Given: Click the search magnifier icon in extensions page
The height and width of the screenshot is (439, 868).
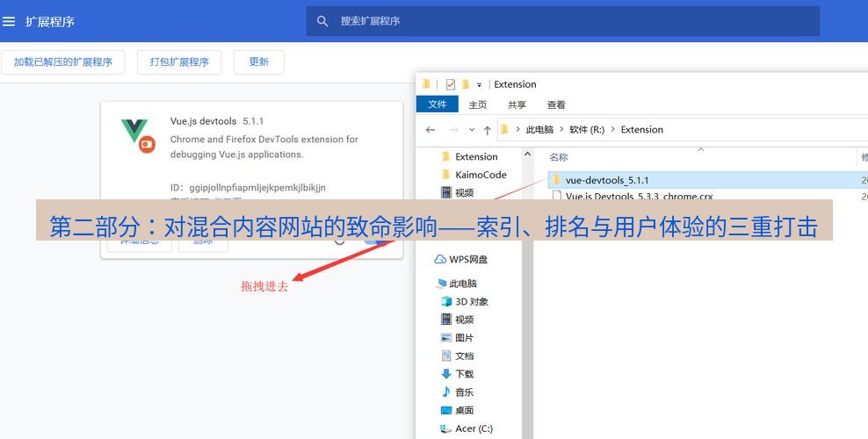Looking at the screenshot, I should click(x=322, y=21).
